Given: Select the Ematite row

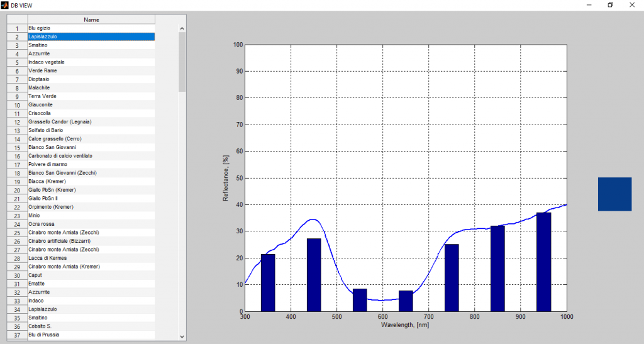Looking at the screenshot, I should click(x=91, y=284).
